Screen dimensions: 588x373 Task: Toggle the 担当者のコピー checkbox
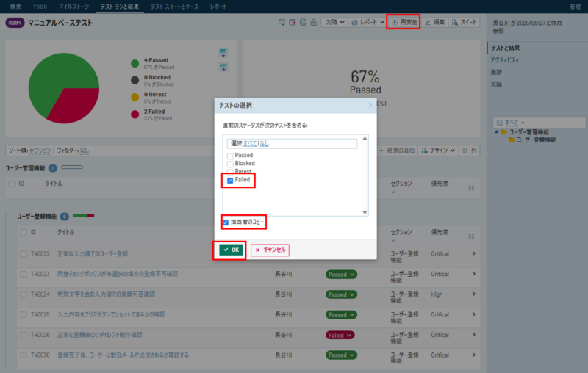[226, 222]
